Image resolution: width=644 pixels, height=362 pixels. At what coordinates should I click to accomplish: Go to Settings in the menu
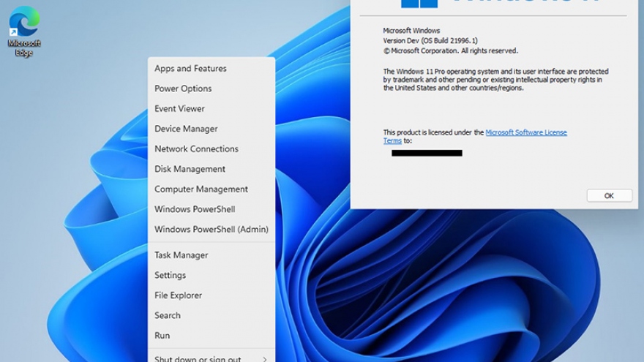170,276
